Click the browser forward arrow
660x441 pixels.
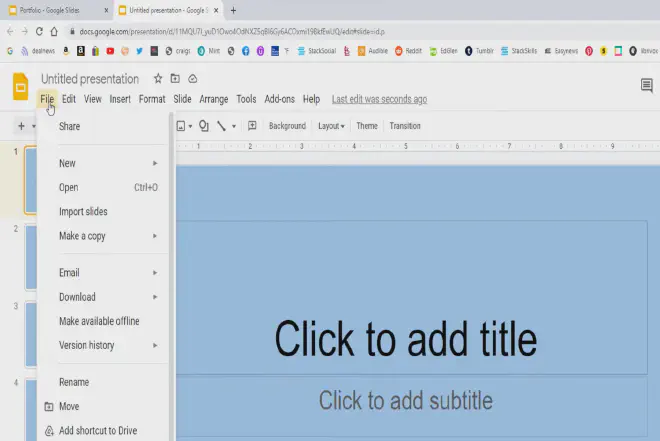tap(24, 32)
